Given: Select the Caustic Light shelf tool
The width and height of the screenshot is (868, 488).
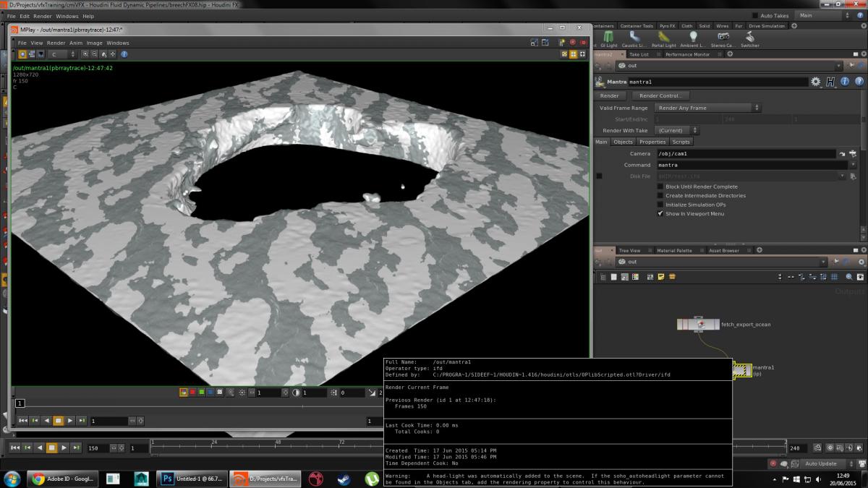Looking at the screenshot, I should [634, 39].
